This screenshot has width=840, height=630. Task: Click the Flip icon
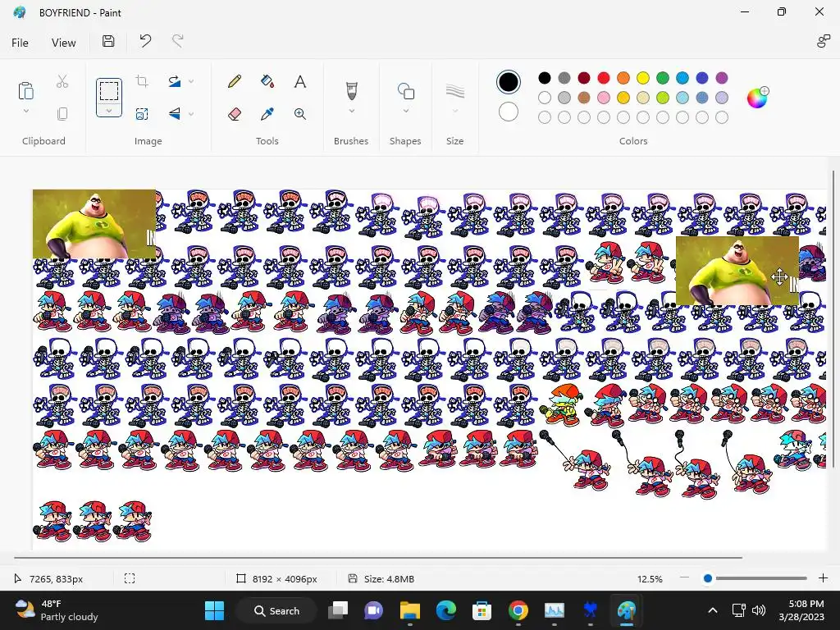pyautogui.click(x=174, y=113)
